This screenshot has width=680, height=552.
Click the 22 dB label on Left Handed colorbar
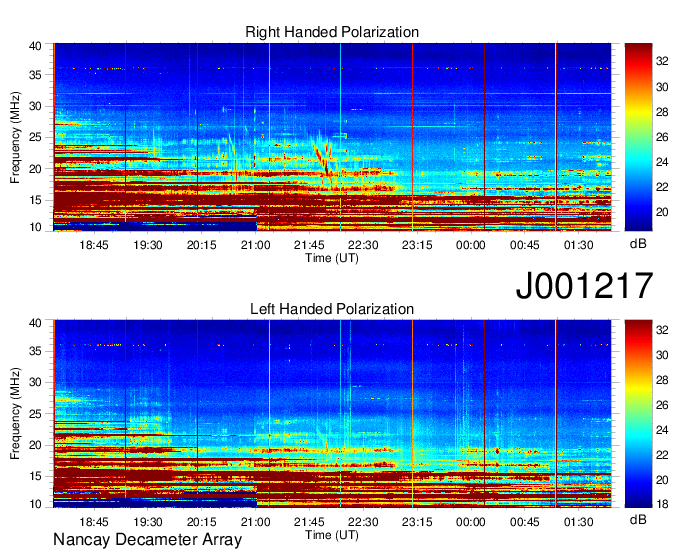click(662, 455)
